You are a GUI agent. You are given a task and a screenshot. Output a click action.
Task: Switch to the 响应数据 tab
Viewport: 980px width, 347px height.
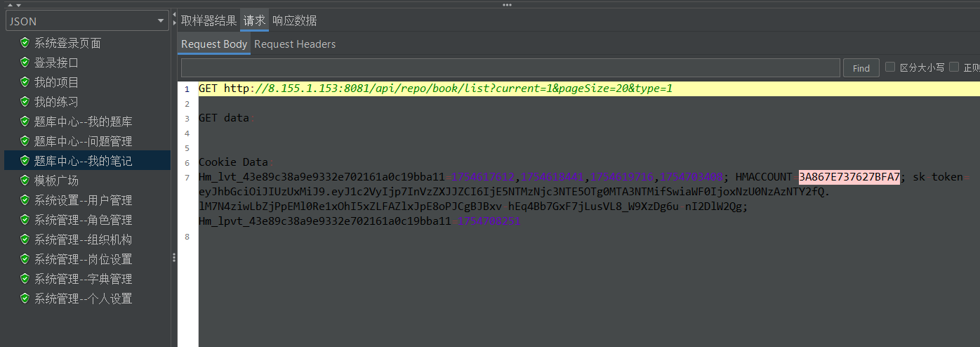coord(294,20)
